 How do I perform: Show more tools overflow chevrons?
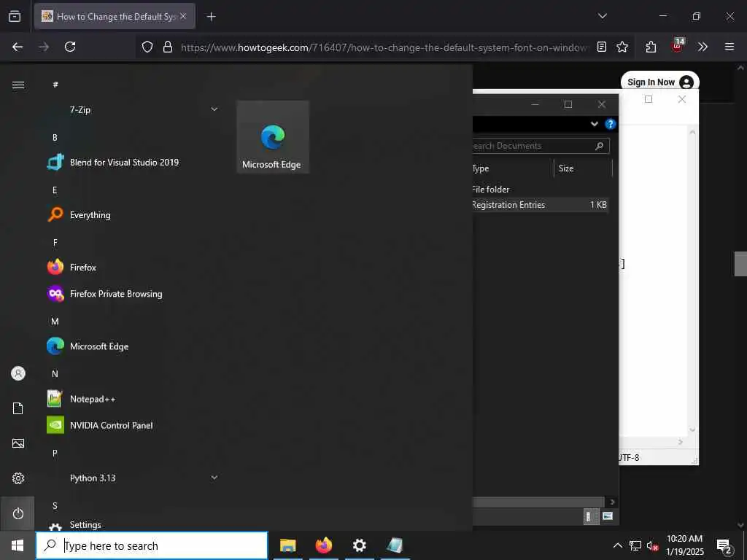tap(703, 47)
